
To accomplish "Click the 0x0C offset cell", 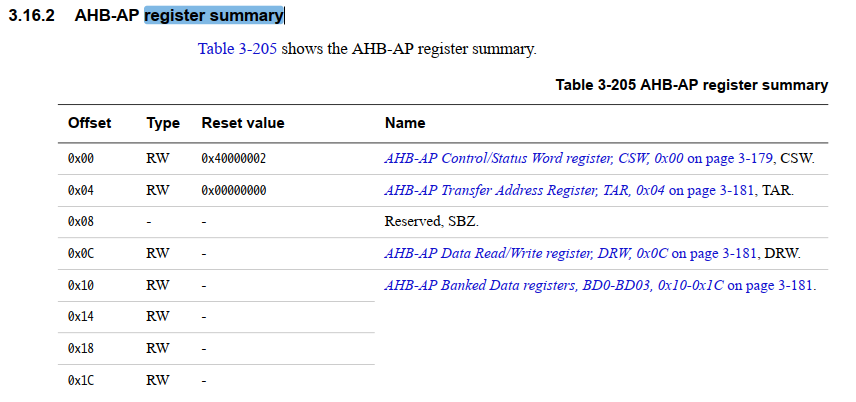I will pos(80,254).
